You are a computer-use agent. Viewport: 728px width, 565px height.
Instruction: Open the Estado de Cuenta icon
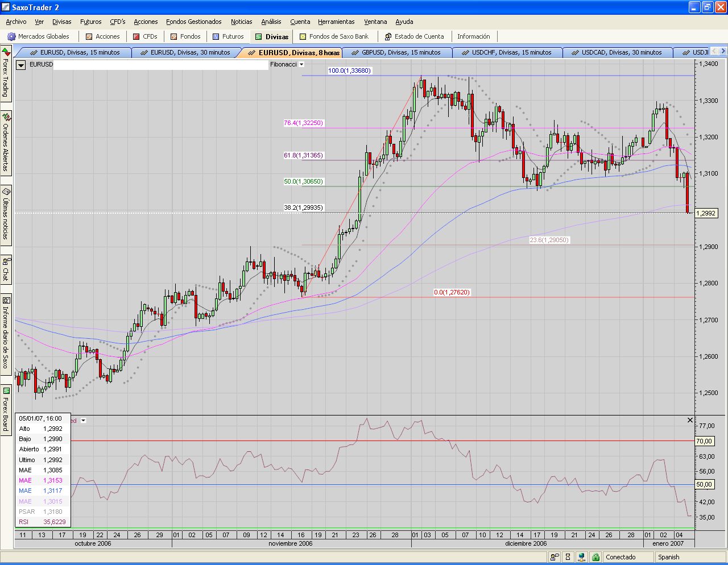pyautogui.click(x=388, y=36)
